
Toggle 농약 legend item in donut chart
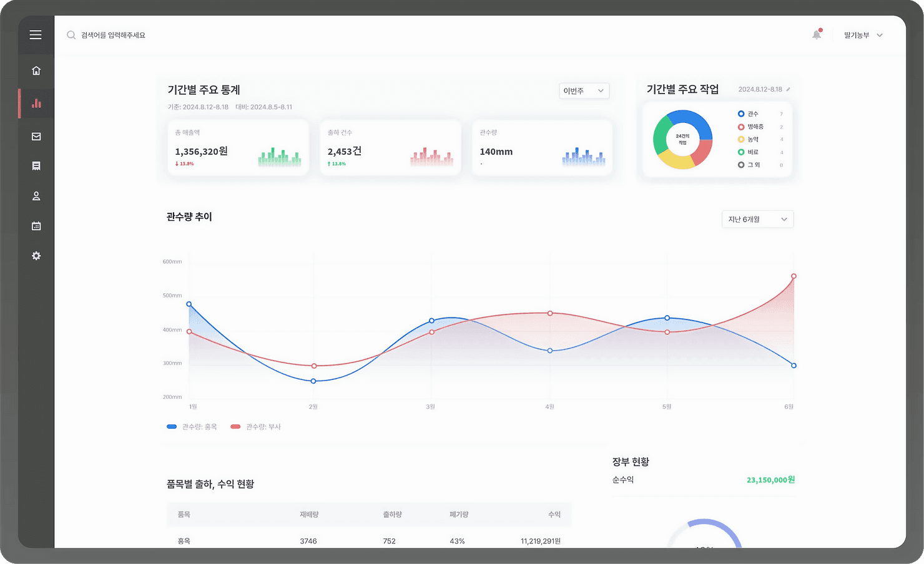[x=760, y=139]
